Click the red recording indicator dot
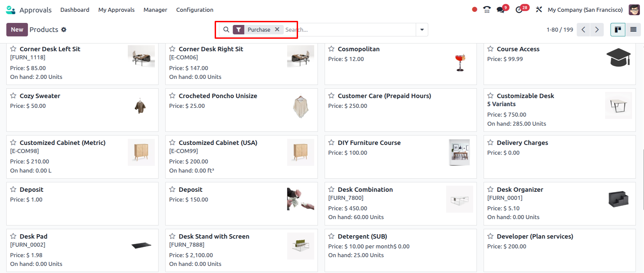 475,9
